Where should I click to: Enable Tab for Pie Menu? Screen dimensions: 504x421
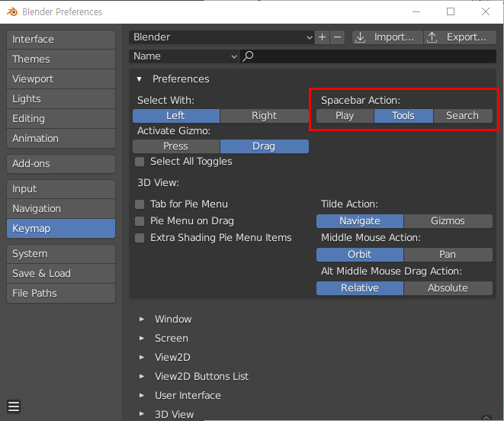[x=140, y=204]
